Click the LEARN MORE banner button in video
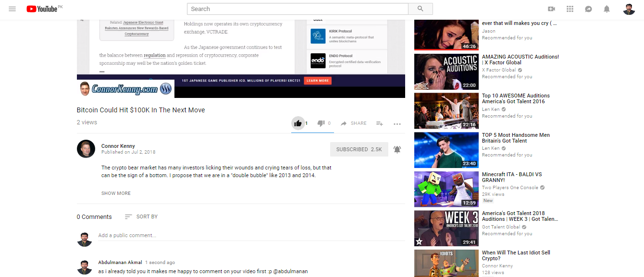 pos(317,81)
